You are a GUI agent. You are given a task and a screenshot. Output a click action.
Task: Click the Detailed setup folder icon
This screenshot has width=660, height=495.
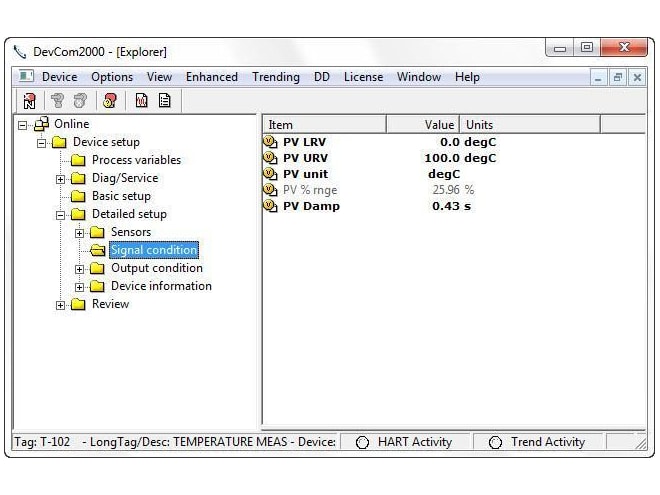point(78,214)
